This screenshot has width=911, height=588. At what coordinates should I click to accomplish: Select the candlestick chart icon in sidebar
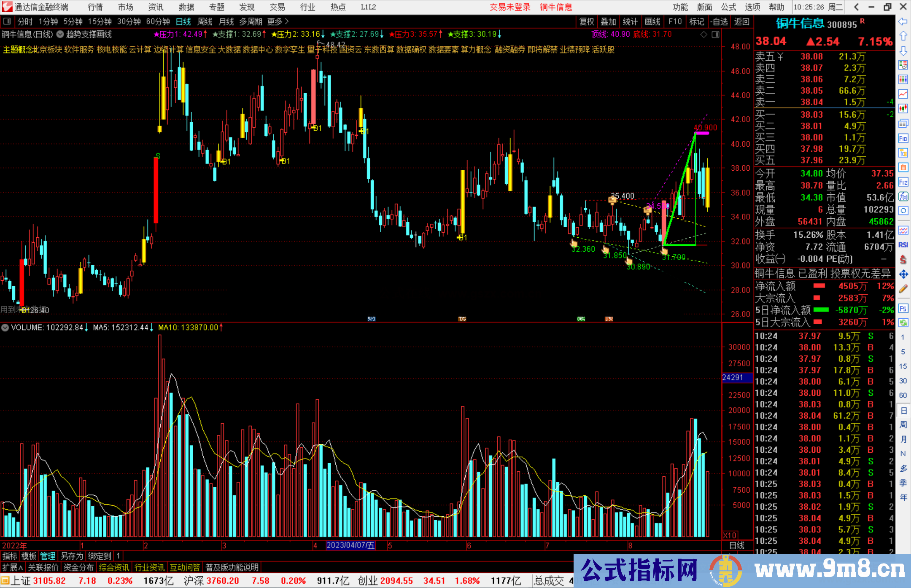tap(903, 109)
